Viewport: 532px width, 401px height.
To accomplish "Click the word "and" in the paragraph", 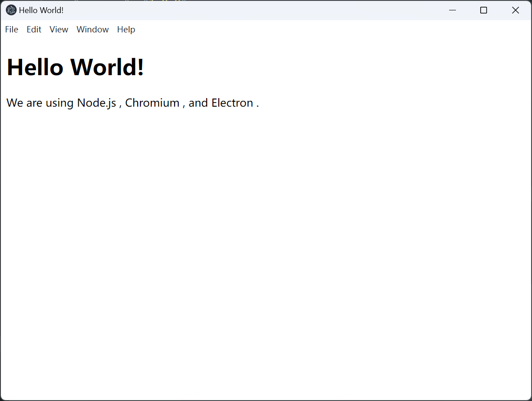I will 198,103.
